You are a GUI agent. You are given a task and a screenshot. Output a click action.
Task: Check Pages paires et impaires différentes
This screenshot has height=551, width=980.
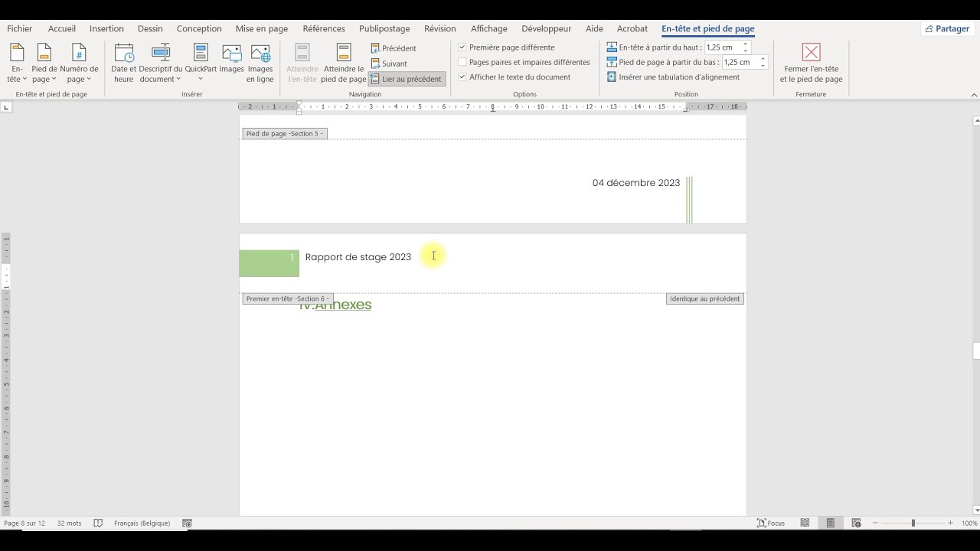pos(462,62)
